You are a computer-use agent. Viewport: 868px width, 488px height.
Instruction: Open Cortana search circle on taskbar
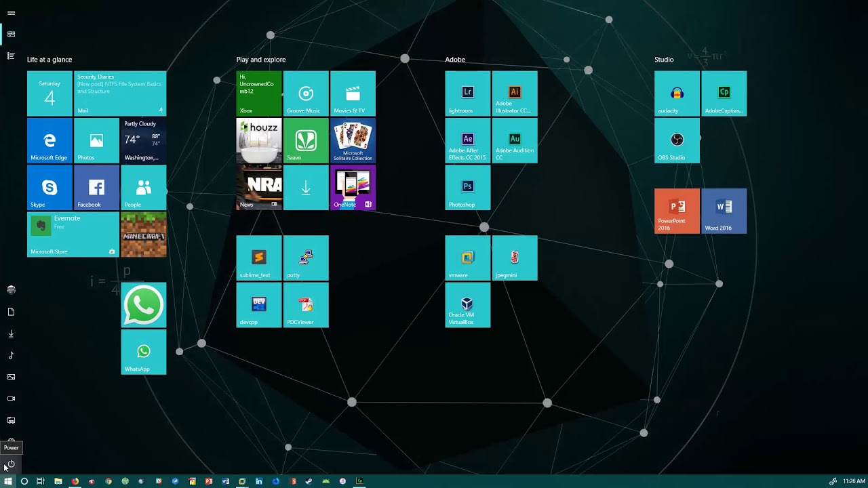(x=24, y=481)
